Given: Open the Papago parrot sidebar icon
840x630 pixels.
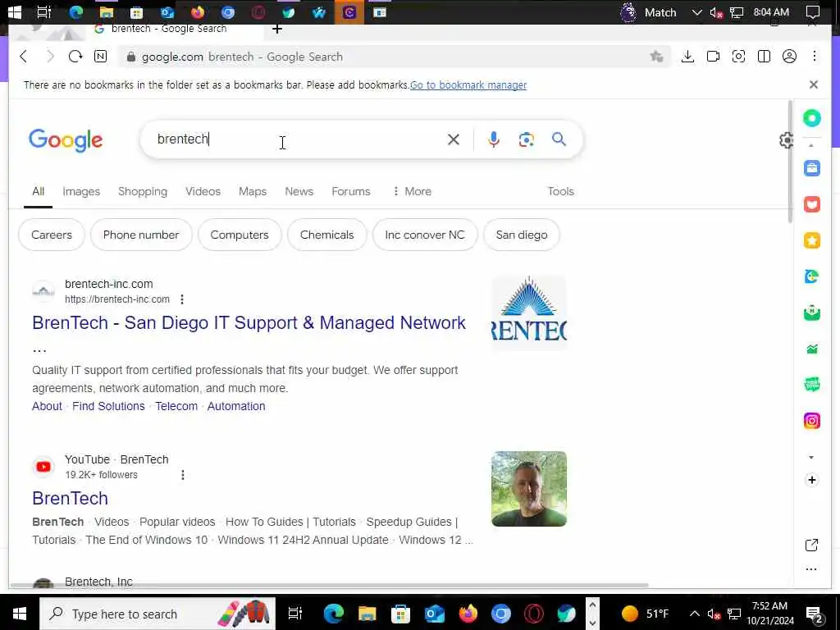Looking at the screenshot, I should tap(811, 276).
